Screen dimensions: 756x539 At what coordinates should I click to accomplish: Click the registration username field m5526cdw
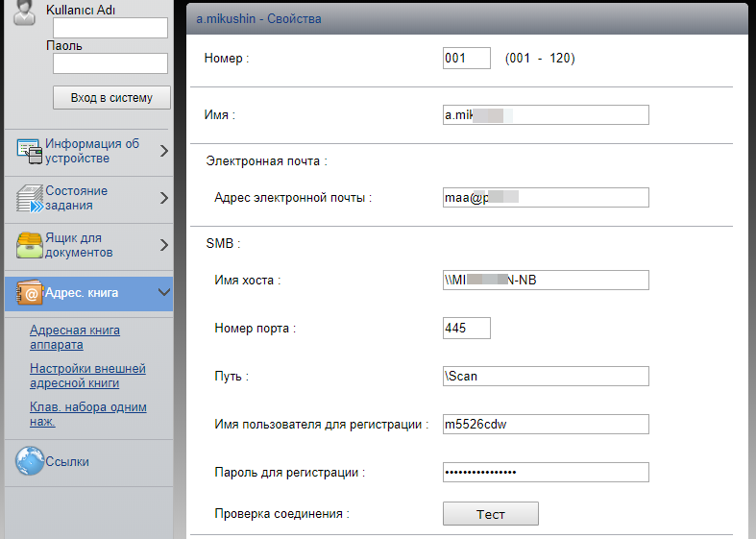546,425
